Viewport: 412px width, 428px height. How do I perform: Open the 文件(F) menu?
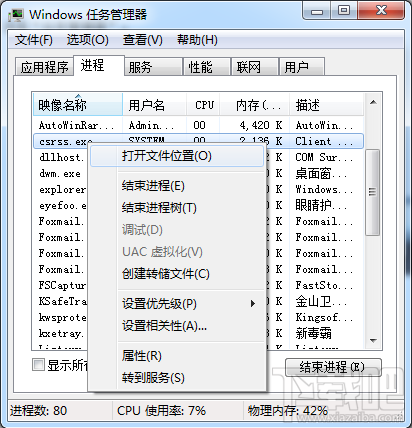click(34, 40)
